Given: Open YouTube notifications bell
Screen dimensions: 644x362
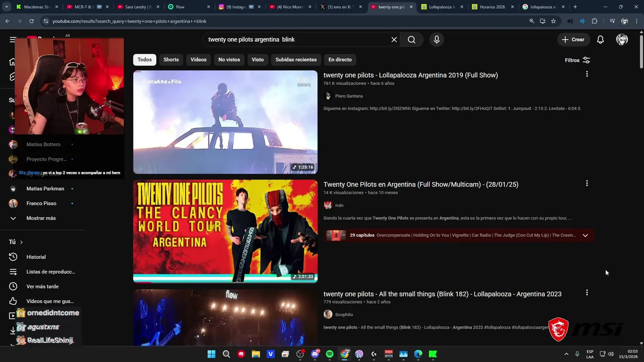Looking at the screenshot, I should click(x=600, y=40).
